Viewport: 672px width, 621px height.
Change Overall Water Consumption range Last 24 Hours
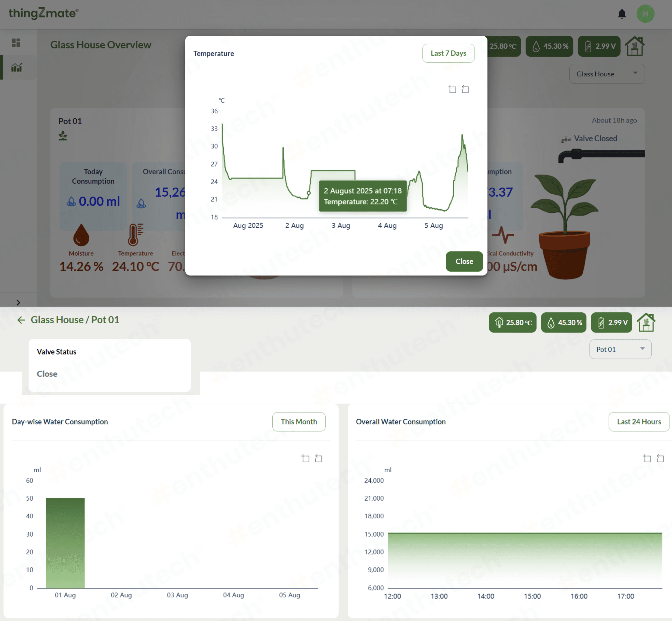pyautogui.click(x=639, y=421)
